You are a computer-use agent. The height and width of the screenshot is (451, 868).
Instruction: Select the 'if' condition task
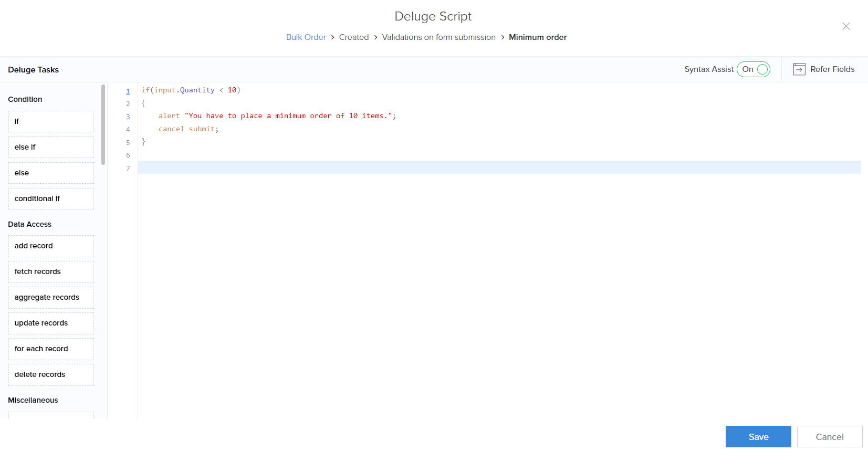point(51,121)
